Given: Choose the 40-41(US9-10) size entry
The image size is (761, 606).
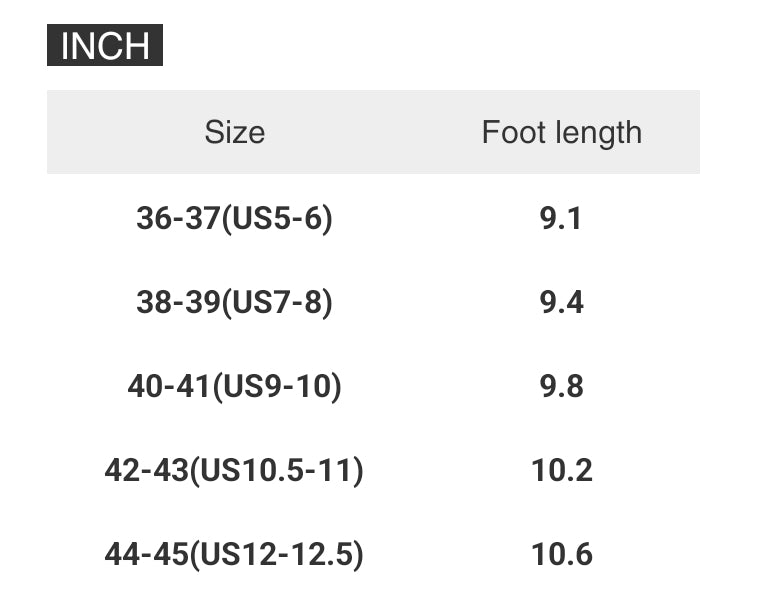Looking at the screenshot, I should 234,386.
